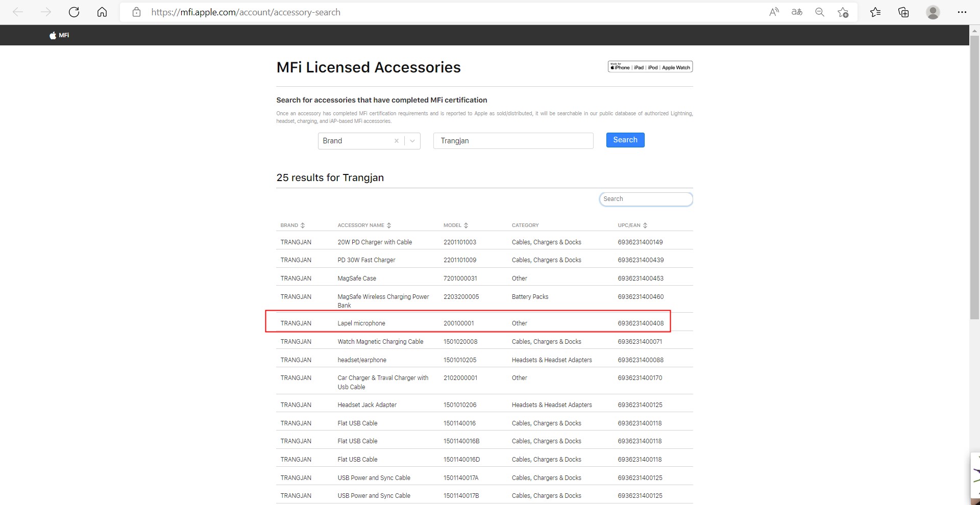Open the Collections icon

pos(903,12)
